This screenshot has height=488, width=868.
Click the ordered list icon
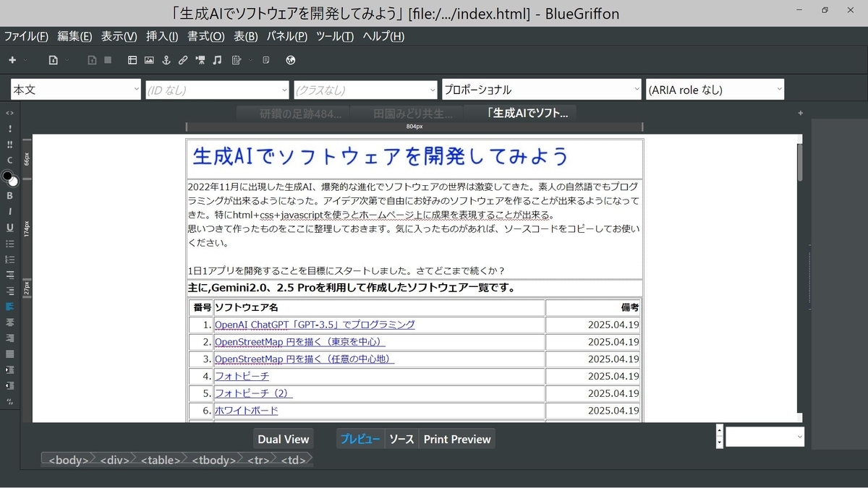(10, 260)
